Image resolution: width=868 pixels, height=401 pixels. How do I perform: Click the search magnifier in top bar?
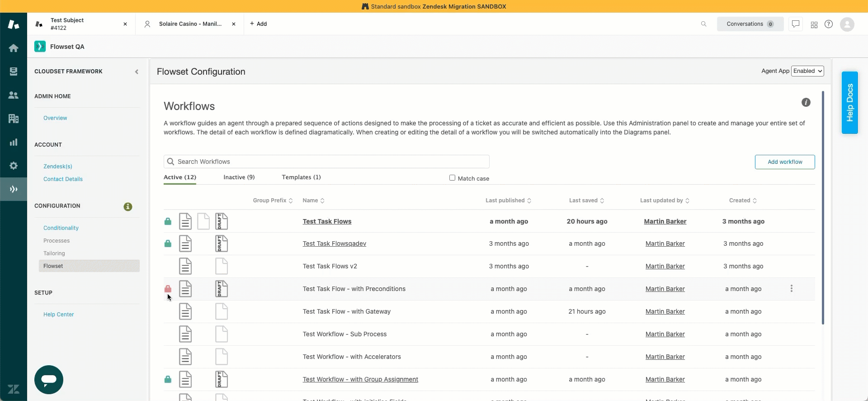[703, 24]
